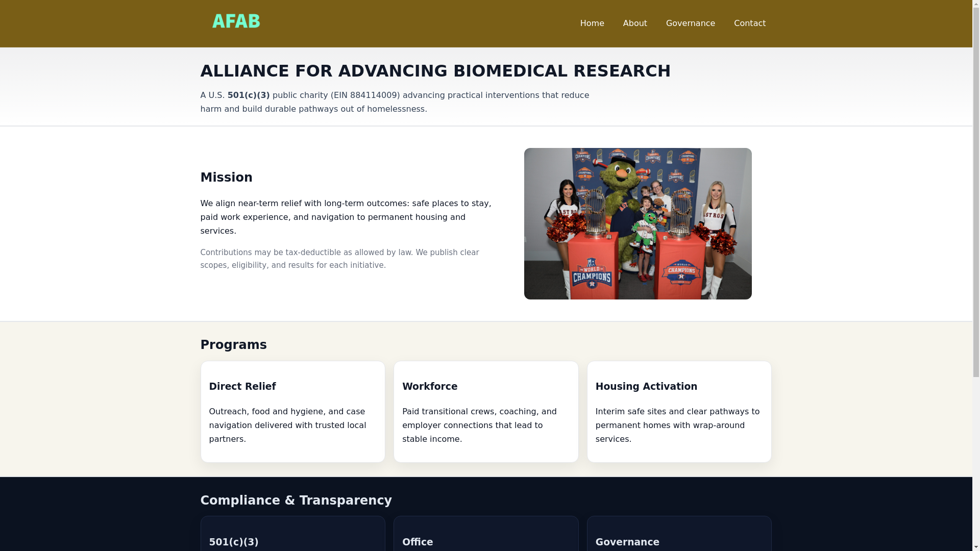Screen dimensions: 980x551
Task: Click the Workforce card description text
Action: (479, 425)
